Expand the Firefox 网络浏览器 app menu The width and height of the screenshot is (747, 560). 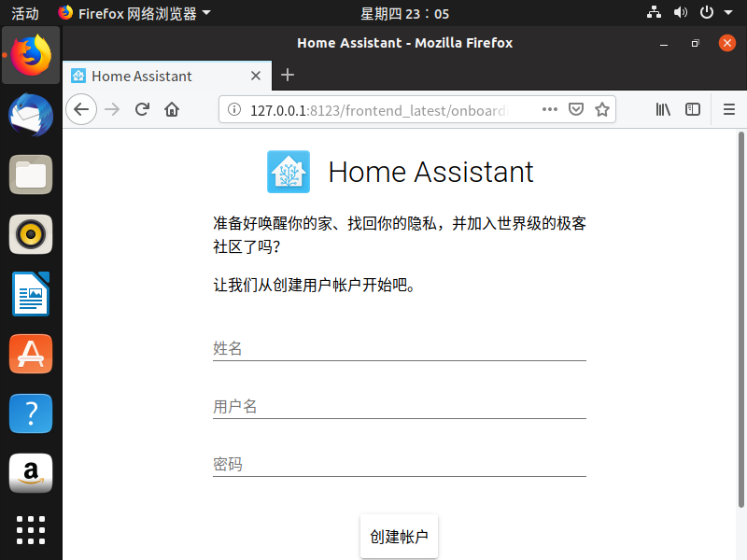click(134, 13)
